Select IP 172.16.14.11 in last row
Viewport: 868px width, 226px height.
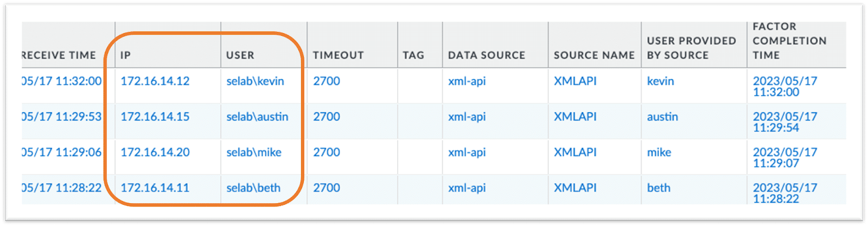click(155, 188)
